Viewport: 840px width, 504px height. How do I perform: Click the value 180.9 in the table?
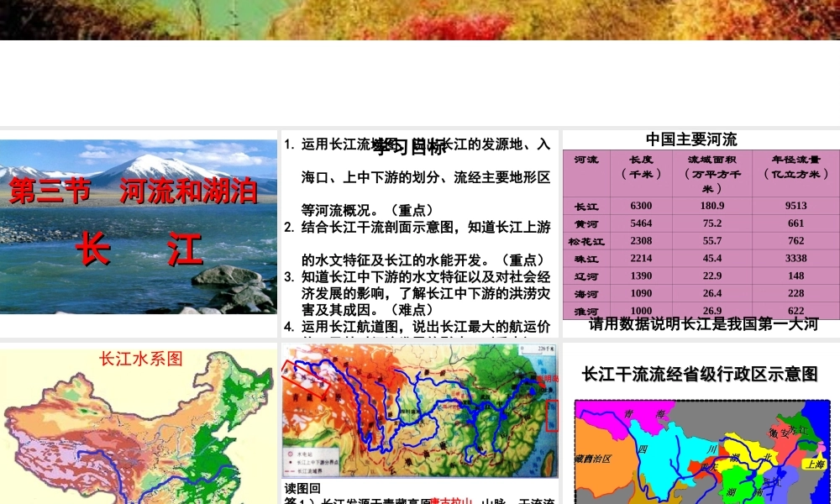point(712,206)
